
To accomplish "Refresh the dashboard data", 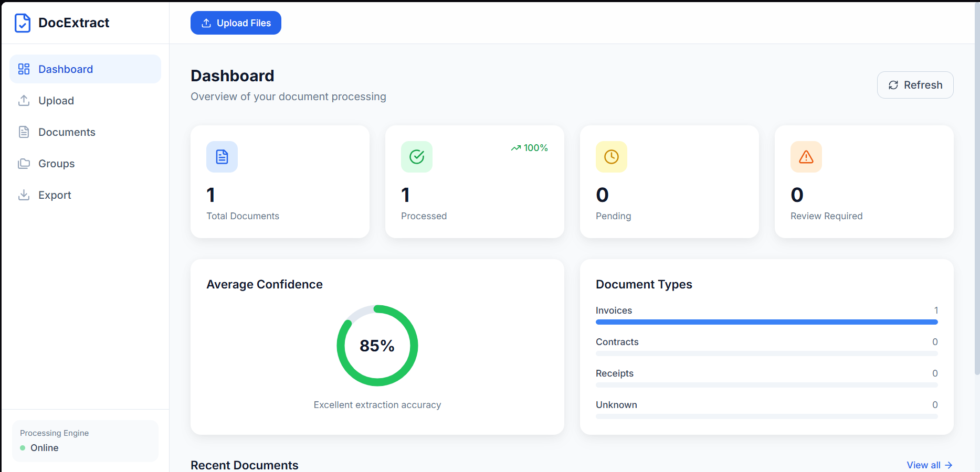I will pos(915,85).
